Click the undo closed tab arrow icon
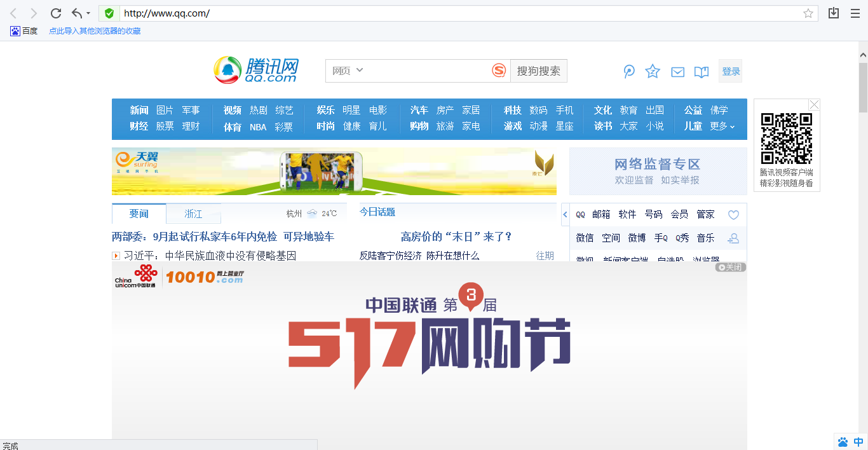 click(77, 13)
